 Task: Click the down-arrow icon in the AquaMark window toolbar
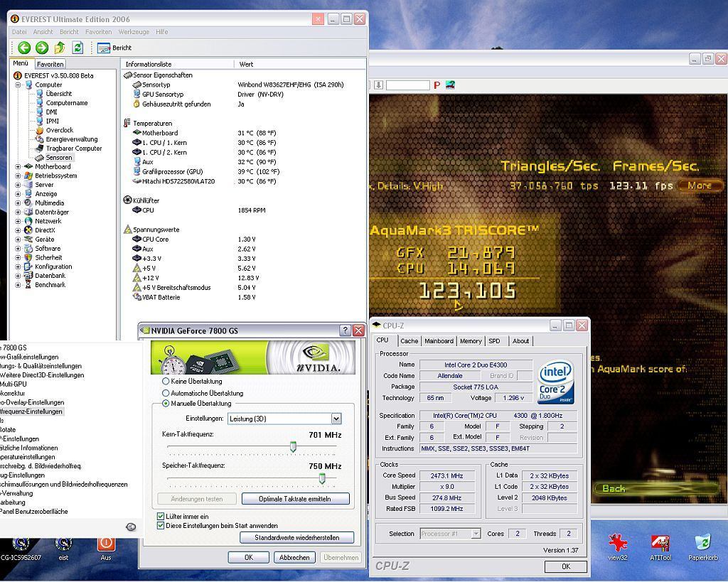[378, 85]
